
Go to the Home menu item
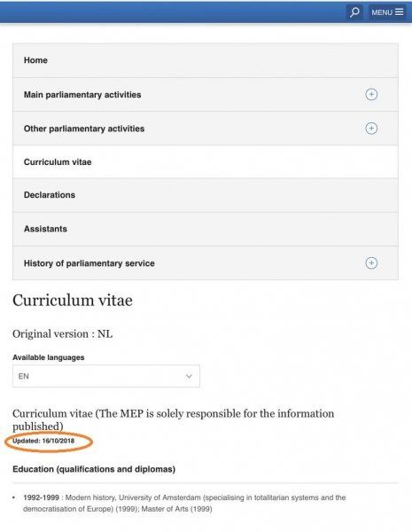tap(206, 60)
